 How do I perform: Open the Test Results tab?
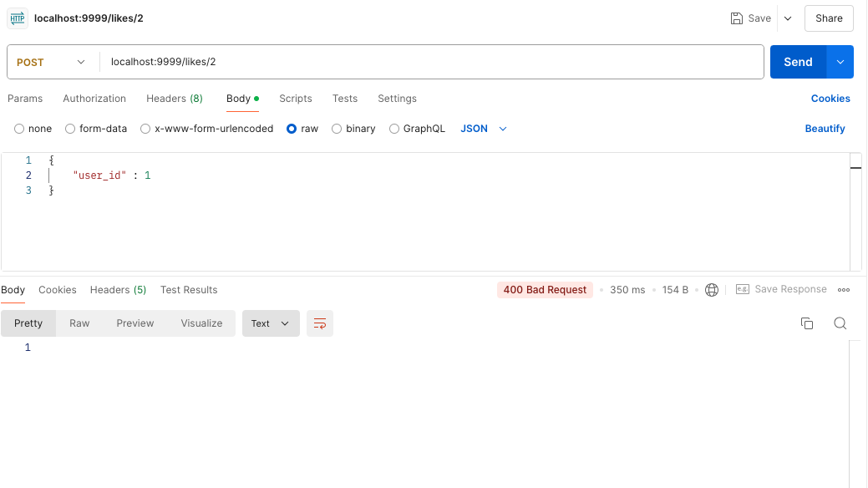[189, 290]
